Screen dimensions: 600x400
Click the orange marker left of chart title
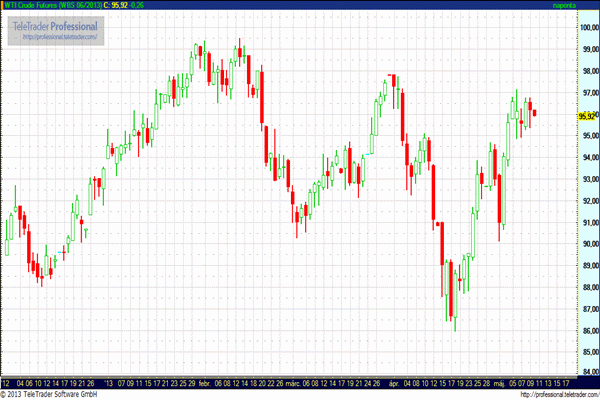3,5
